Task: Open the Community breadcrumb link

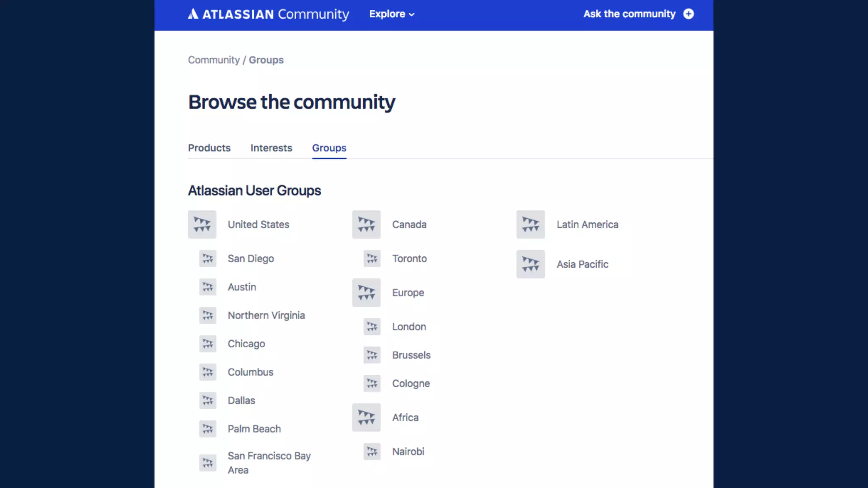Action: coord(214,60)
